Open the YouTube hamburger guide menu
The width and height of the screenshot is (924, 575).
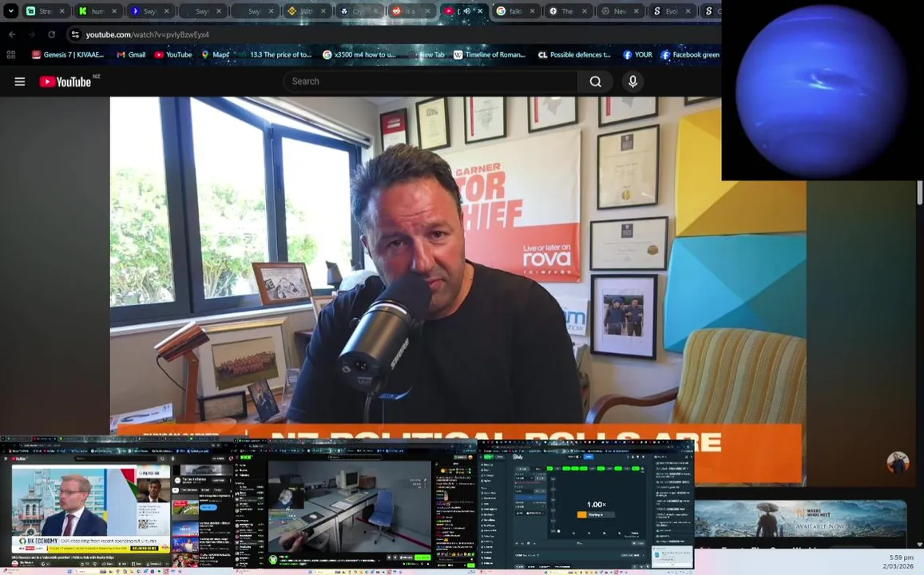click(19, 82)
